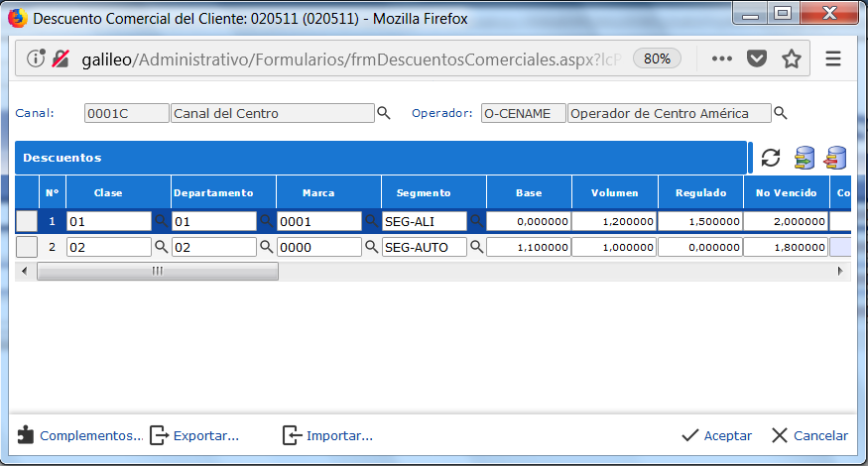Click the Clase column header
Image resolution: width=868 pixels, height=466 pixels.
118,192
